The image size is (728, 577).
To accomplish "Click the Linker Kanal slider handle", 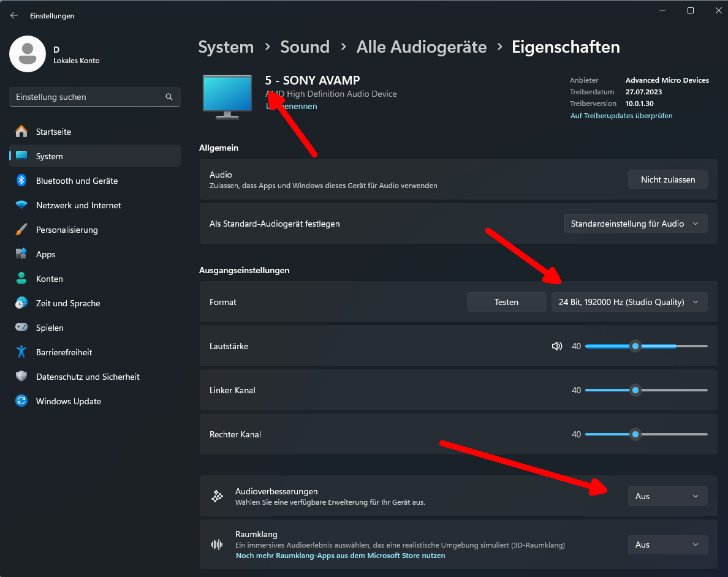I will point(635,390).
